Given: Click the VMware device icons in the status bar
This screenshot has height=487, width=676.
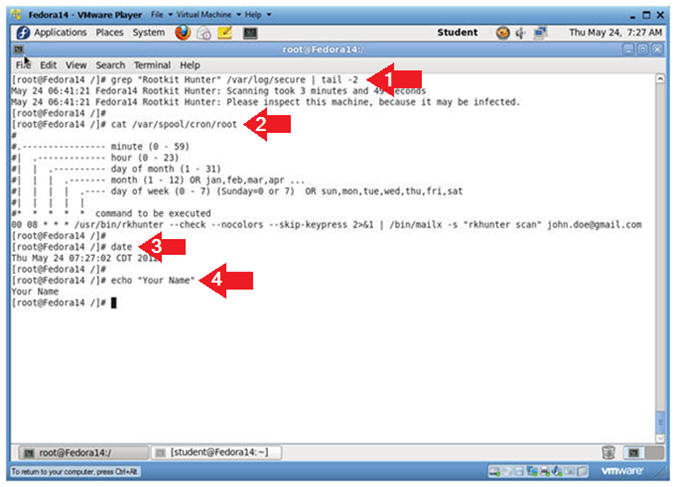Looking at the screenshot, I should (x=538, y=471).
